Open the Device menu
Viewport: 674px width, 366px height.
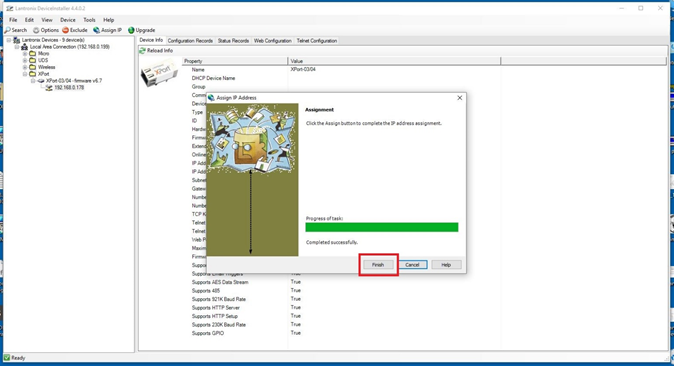(67, 20)
